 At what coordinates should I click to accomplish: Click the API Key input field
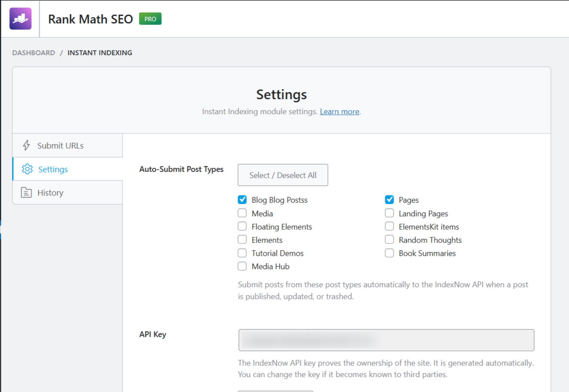tap(387, 340)
